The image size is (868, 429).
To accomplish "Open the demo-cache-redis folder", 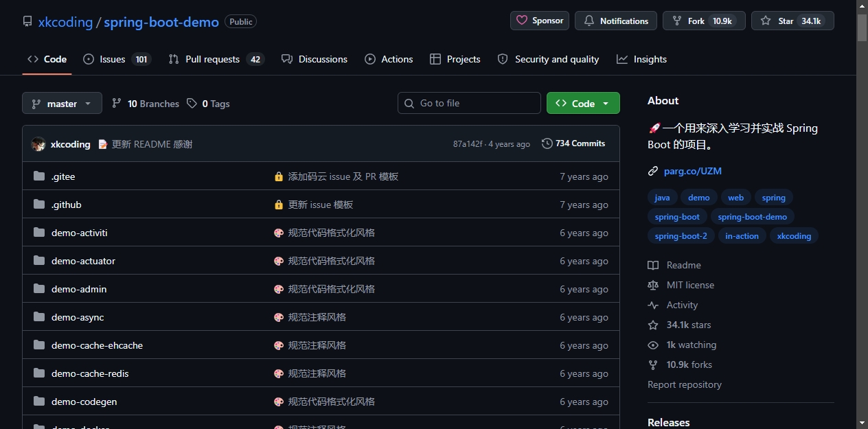I will point(90,373).
